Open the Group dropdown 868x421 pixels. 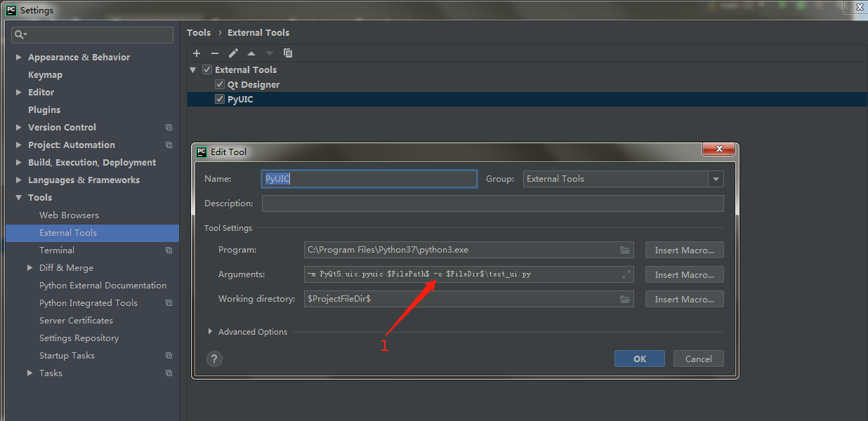pos(716,179)
